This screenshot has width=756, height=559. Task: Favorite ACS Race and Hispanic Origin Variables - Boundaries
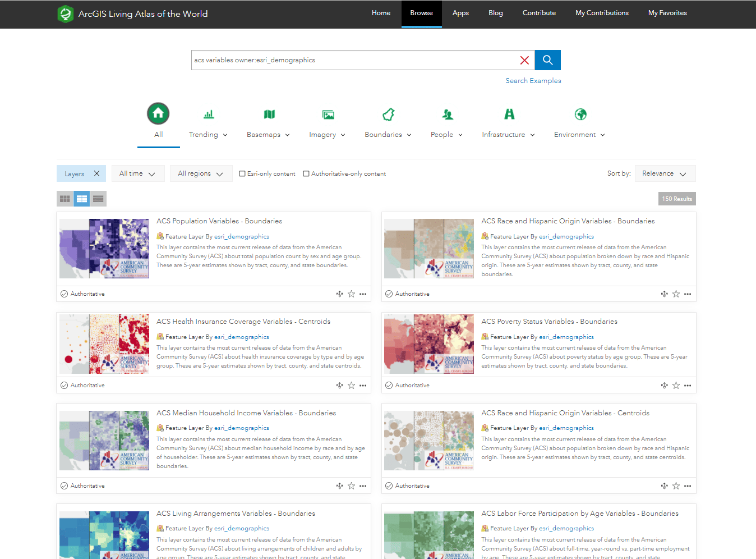coord(676,294)
